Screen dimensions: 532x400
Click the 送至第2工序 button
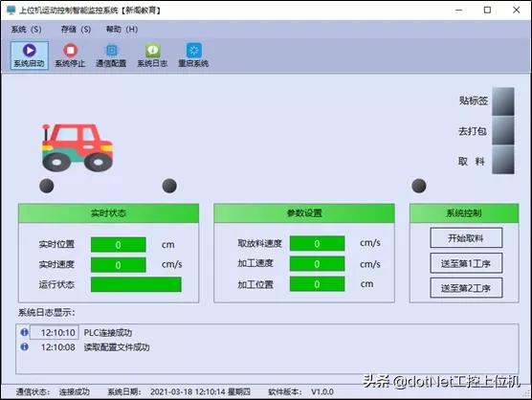(x=466, y=288)
